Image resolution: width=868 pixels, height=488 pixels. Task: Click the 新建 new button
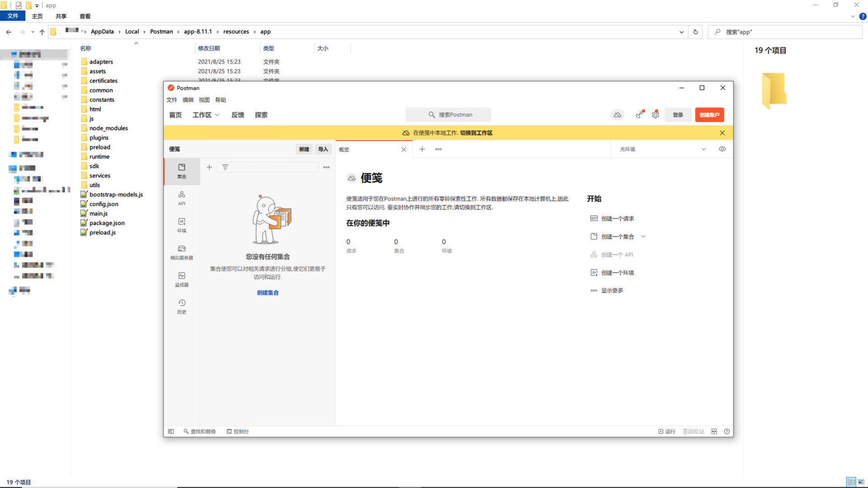point(304,149)
